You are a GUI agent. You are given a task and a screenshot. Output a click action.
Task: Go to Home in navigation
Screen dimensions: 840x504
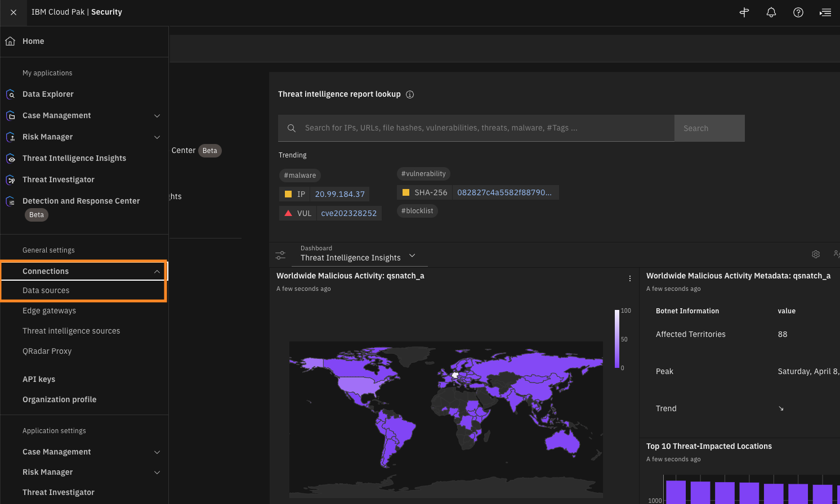(33, 41)
